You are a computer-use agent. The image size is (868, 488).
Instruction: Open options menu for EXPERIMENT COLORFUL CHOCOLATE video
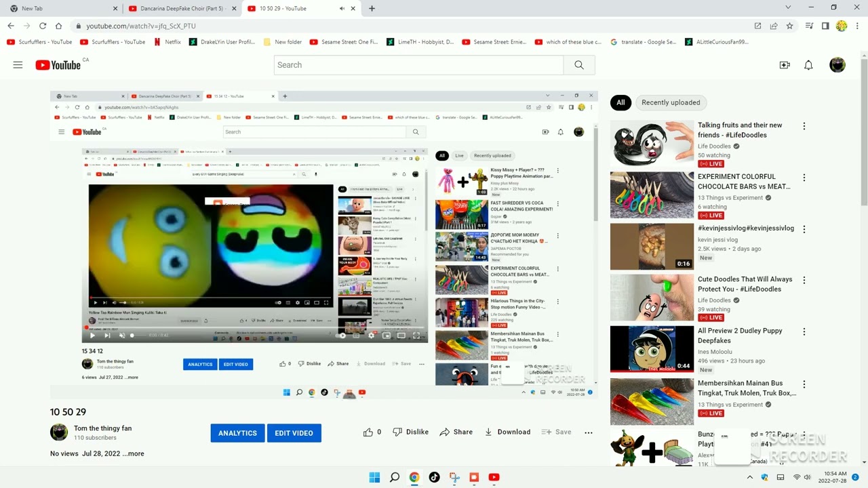click(804, 178)
